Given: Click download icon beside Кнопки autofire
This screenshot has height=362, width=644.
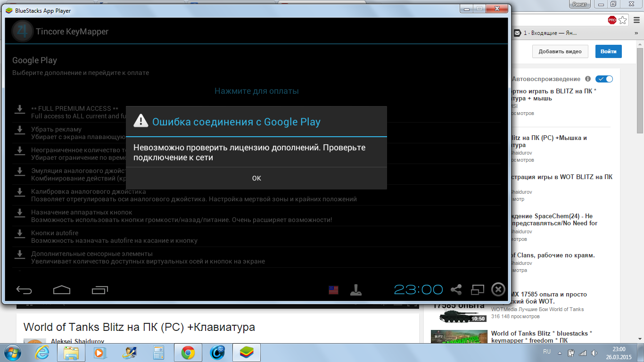Looking at the screenshot, I should click(19, 234).
